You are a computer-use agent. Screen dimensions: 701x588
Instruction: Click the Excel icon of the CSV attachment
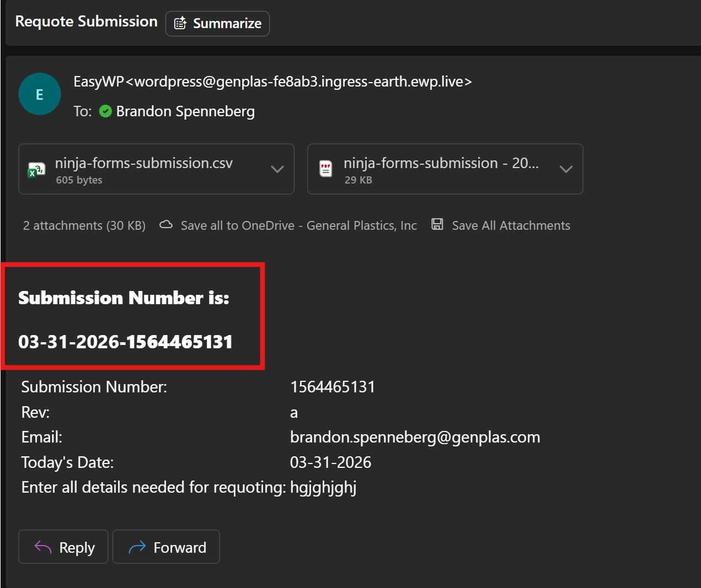click(x=36, y=170)
